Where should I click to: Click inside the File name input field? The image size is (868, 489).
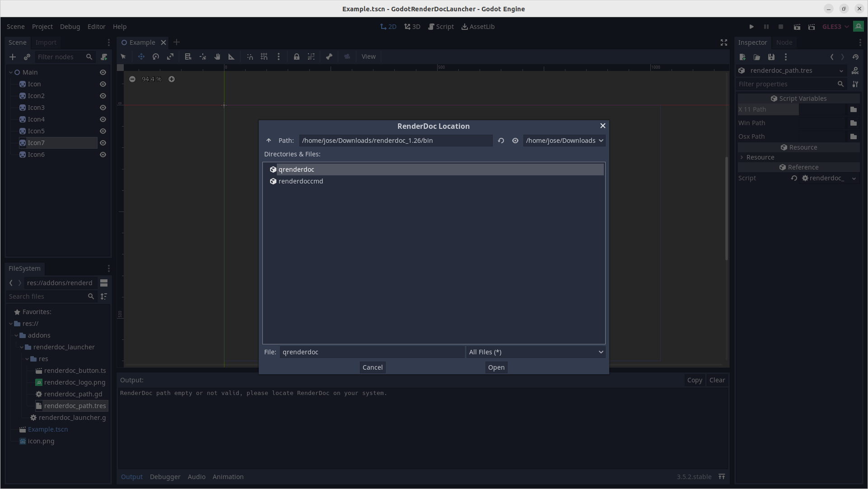pos(370,352)
